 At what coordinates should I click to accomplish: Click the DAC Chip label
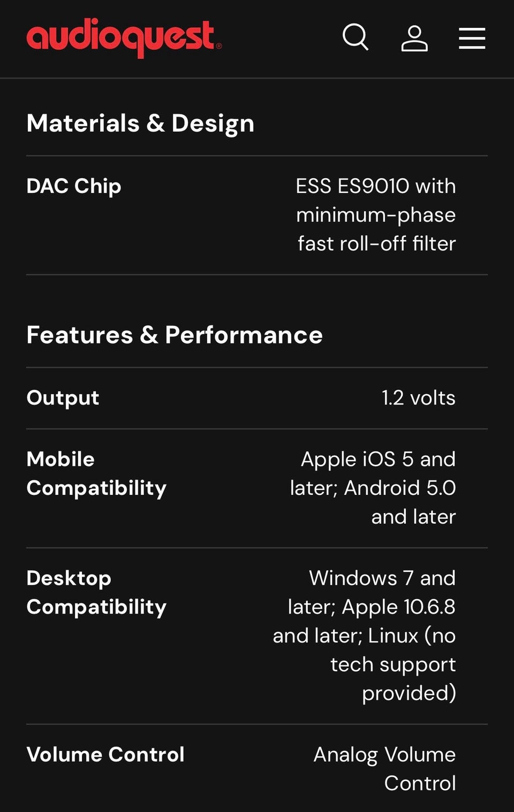(x=74, y=186)
